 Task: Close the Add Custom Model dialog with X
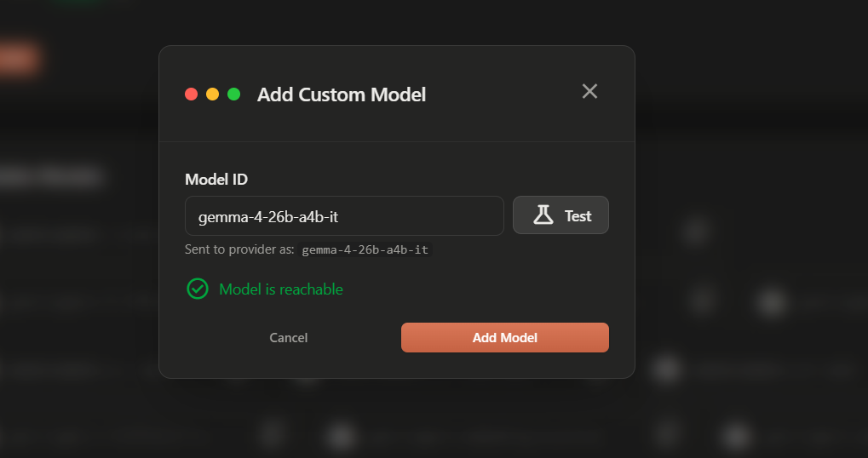(x=589, y=92)
